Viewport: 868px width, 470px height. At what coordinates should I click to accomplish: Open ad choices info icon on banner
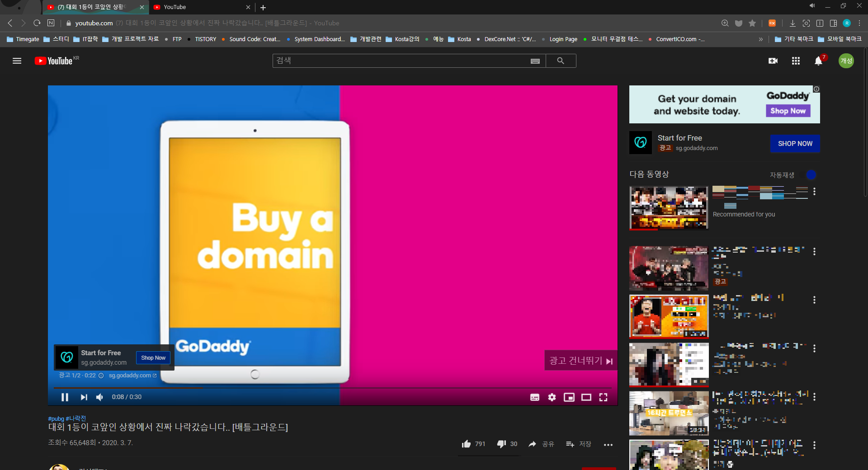coord(816,89)
